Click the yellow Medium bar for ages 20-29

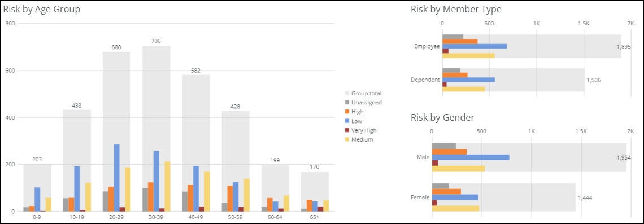point(128,190)
